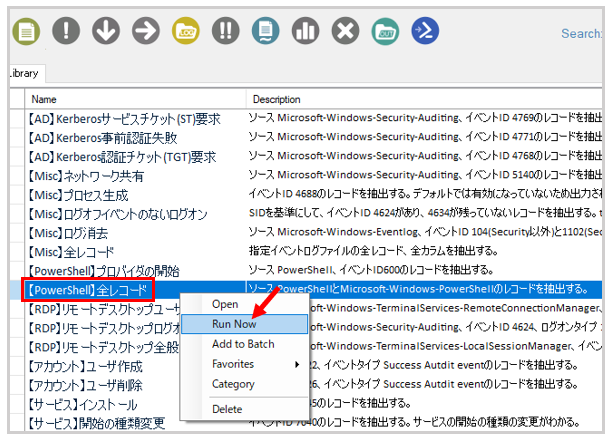
Task: Click the blue PowerShell export icon
Action: click(x=425, y=31)
